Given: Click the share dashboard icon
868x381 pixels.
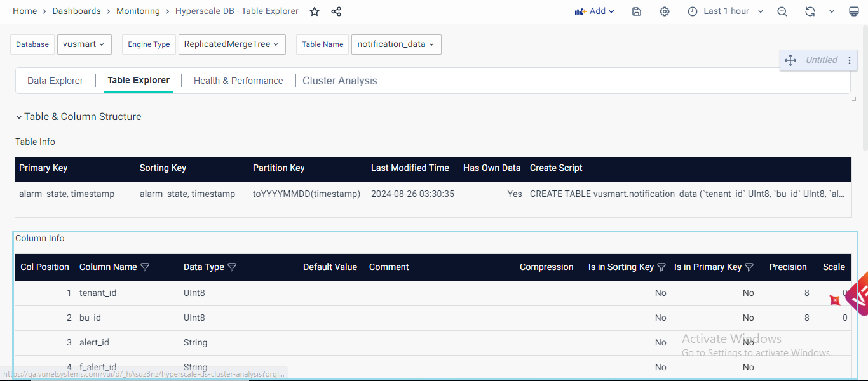Looking at the screenshot, I should coord(336,11).
